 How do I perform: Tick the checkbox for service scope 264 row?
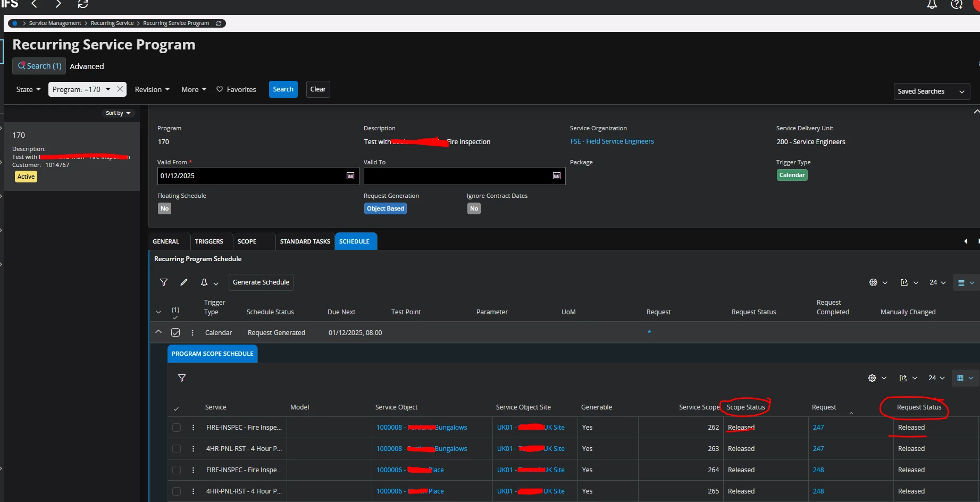pos(177,470)
